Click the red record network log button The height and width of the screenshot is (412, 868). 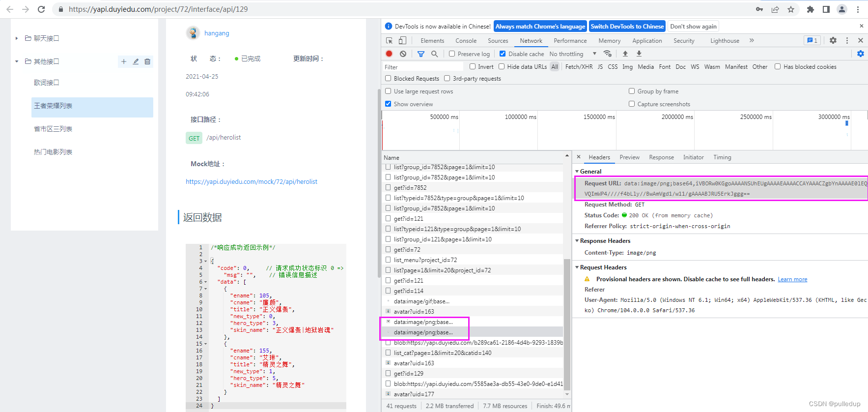coord(389,54)
